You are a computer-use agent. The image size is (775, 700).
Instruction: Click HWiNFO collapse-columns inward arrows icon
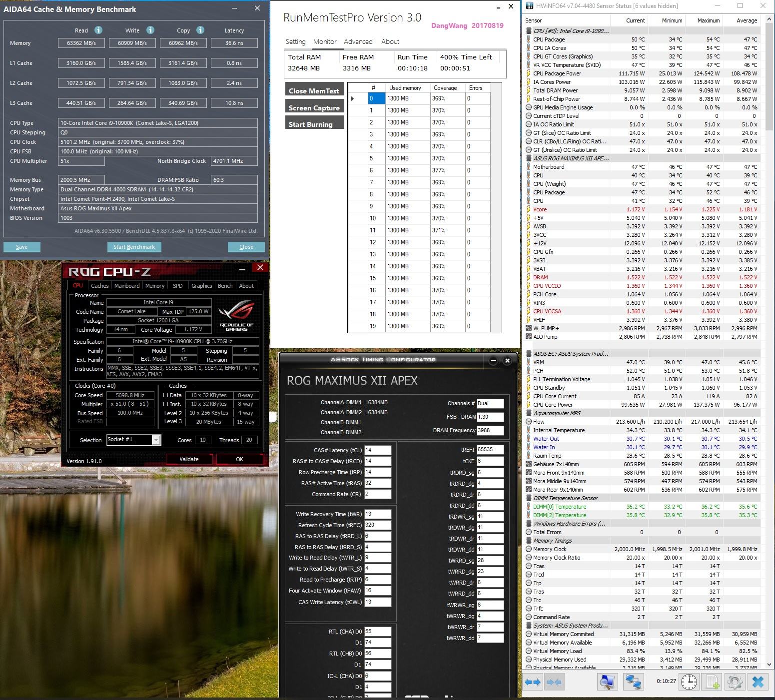click(554, 682)
